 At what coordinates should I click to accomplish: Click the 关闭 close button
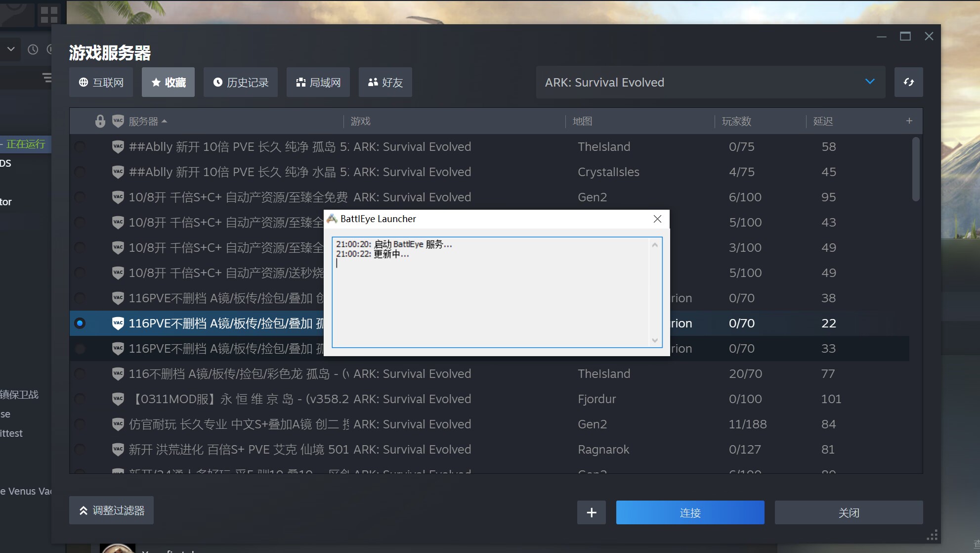(x=849, y=512)
